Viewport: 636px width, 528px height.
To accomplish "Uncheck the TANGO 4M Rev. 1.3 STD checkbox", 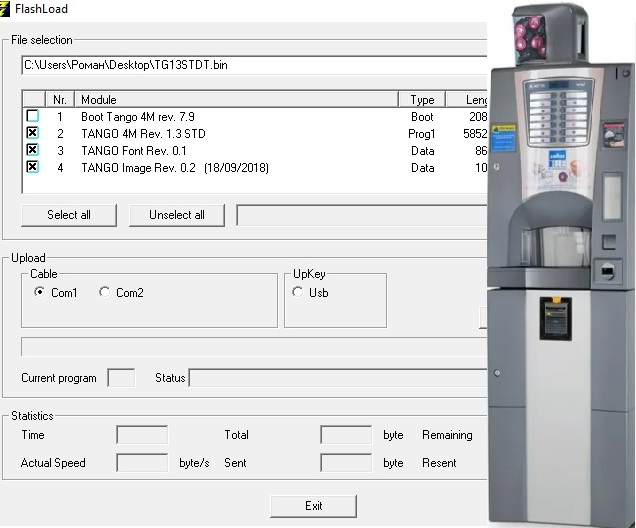I will 32,133.
